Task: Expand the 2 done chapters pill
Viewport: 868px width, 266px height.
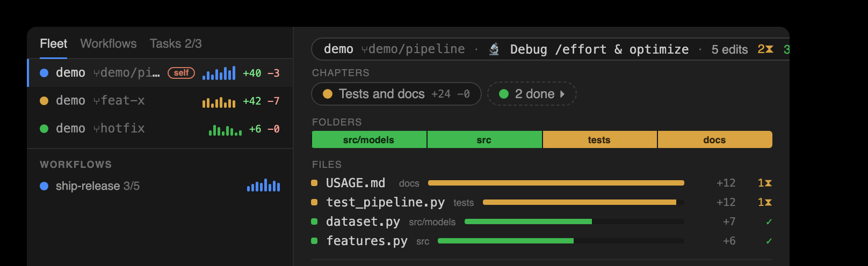Action: click(532, 94)
